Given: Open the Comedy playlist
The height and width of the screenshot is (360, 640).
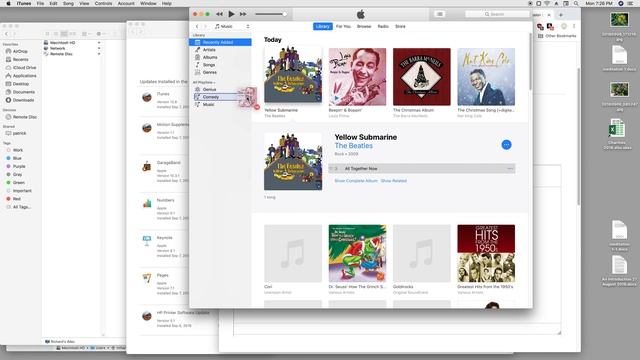Looking at the screenshot, I should point(211,97).
